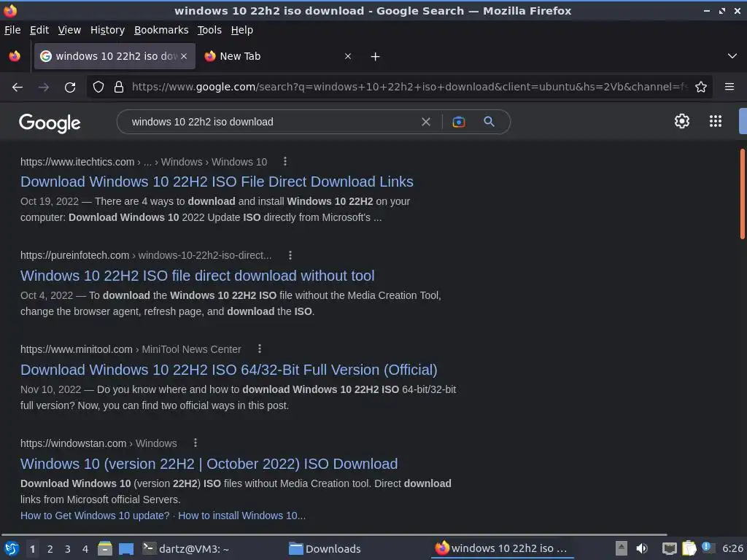Search by image with Google Lens camera icon
The height and width of the screenshot is (560, 747).
[459, 122]
